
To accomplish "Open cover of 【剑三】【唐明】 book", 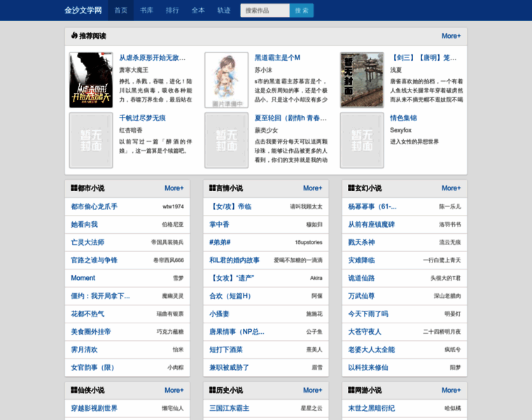I will click(x=362, y=80).
